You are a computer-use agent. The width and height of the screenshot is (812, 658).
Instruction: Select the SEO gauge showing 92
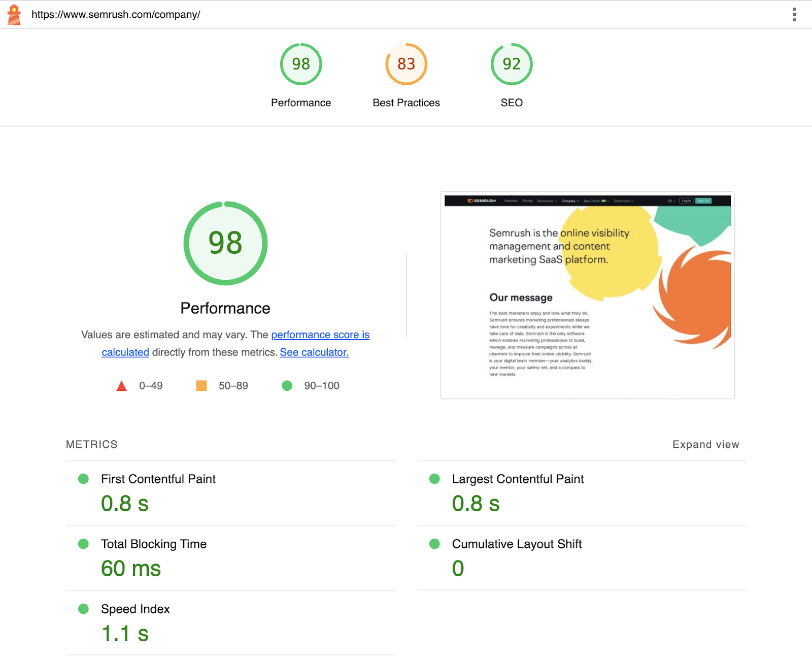(511, 64)
